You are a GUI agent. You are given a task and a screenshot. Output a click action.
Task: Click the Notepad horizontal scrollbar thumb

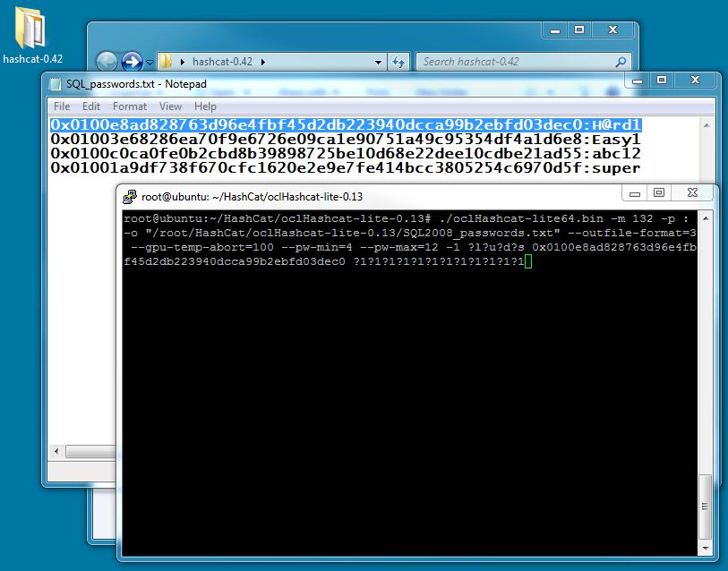coord(90,451)
